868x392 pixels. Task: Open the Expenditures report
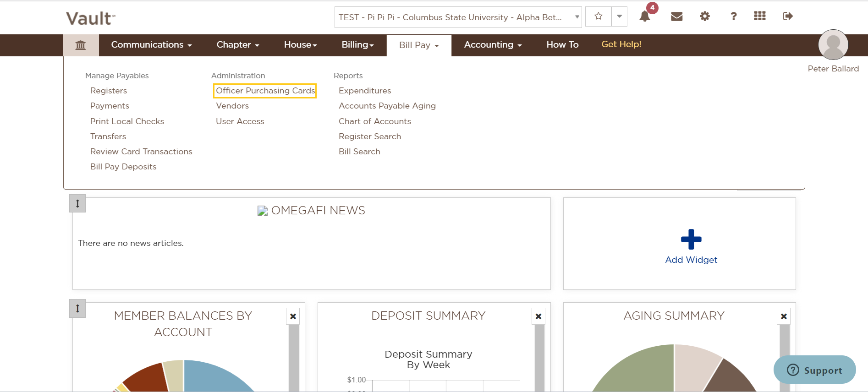pos(365,91)
